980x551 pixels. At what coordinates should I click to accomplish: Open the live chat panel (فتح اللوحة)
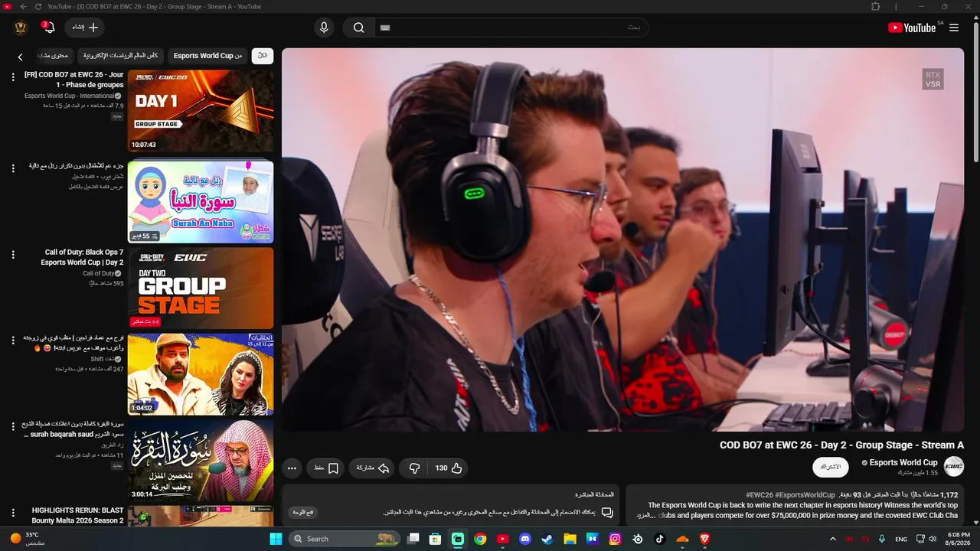(x=304, y=512)
